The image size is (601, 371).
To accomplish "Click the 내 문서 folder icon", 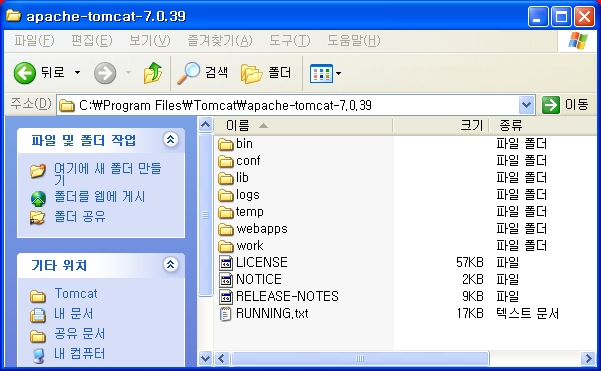I will click(x=38, y=315).
